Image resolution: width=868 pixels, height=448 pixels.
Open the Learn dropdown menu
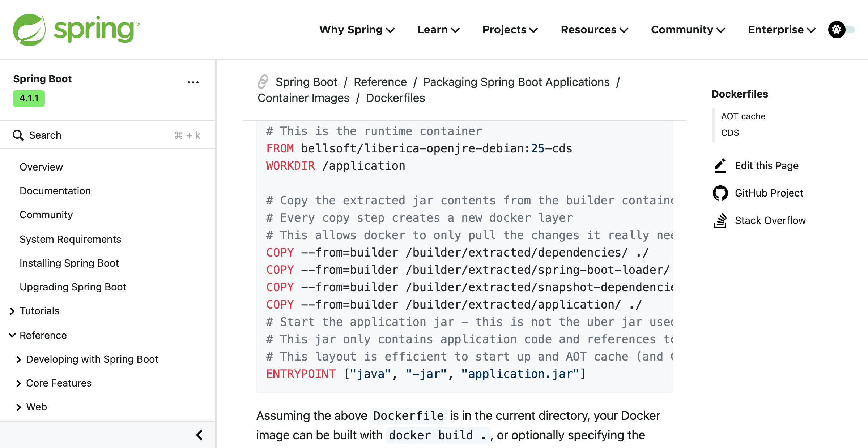point(438,30)
